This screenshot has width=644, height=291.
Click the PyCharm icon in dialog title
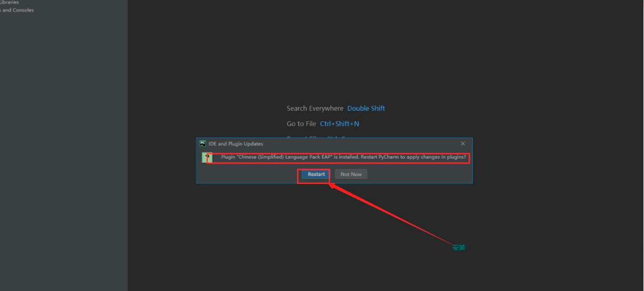coord(203,143)
